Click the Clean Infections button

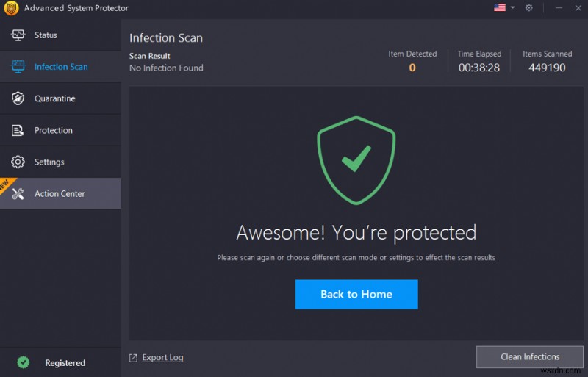point(529,356)
